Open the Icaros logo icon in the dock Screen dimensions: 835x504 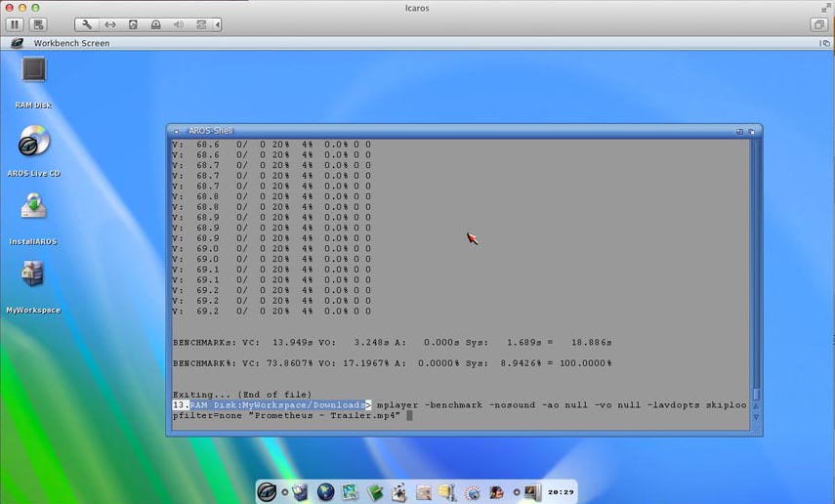click(268, 491)
